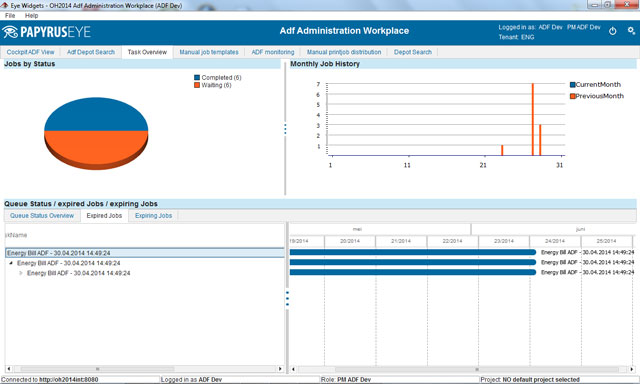Screen dimensions: 640x384
Task: Click the splitter dots between chart panels
Action: (x=285, y=129)
